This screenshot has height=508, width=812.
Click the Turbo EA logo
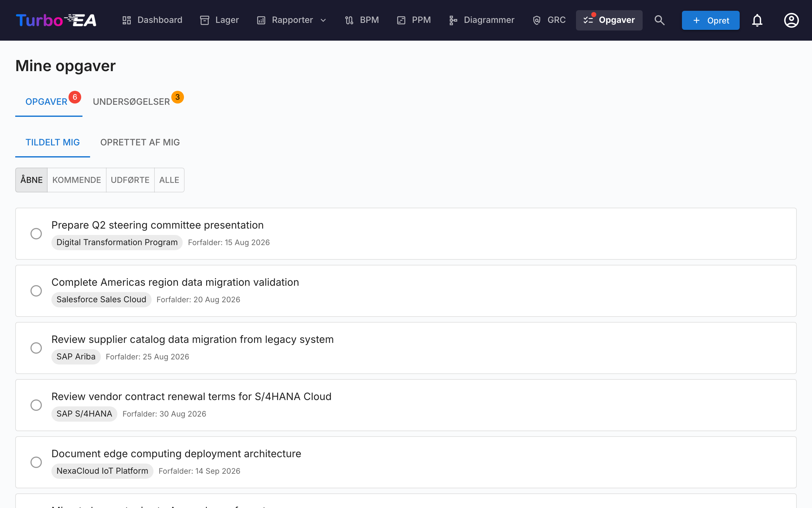56,20
